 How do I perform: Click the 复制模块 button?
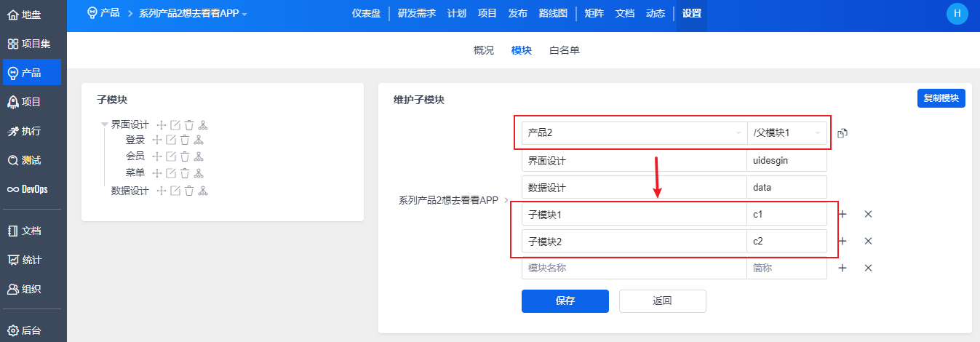pos(941,98)
